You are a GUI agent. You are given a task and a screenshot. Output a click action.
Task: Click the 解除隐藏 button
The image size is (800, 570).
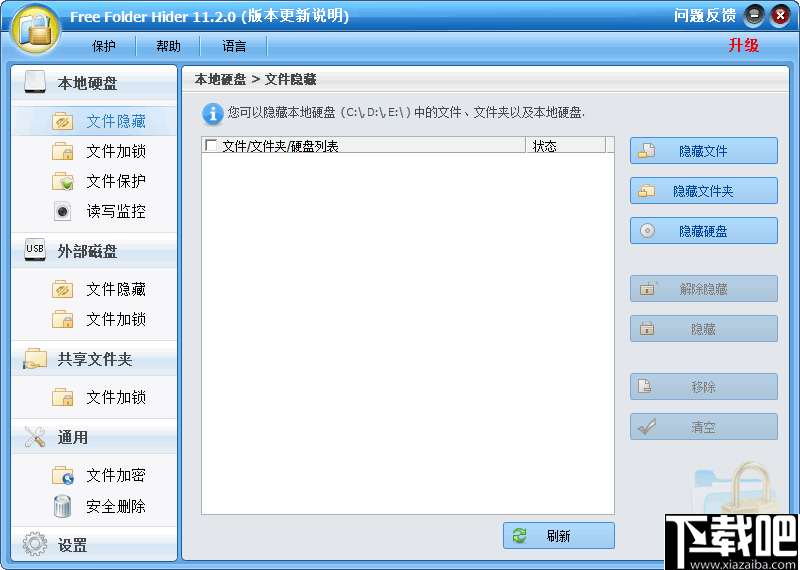point(704,289)
